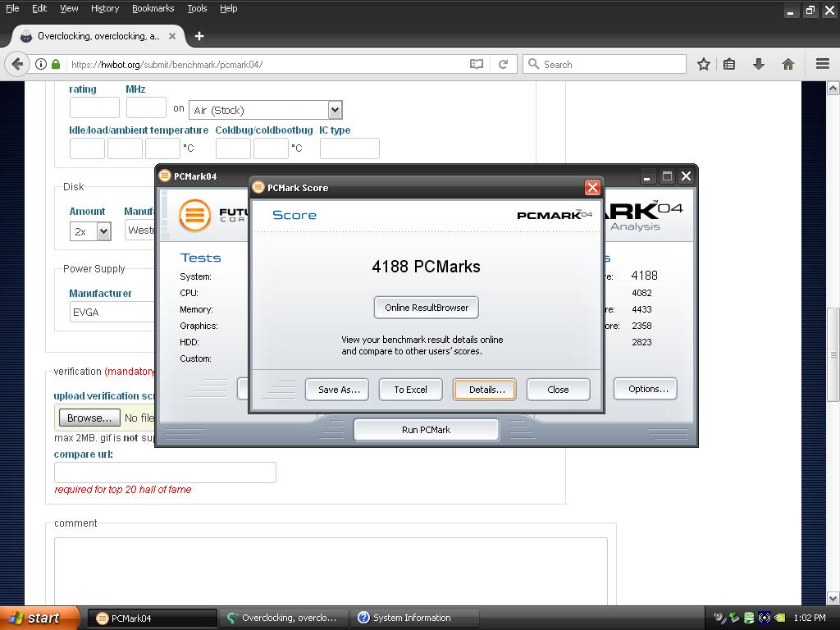This screenshot has height=630, width=840.
Task: Export results with To Excel button
Action: tap(410, 390)
